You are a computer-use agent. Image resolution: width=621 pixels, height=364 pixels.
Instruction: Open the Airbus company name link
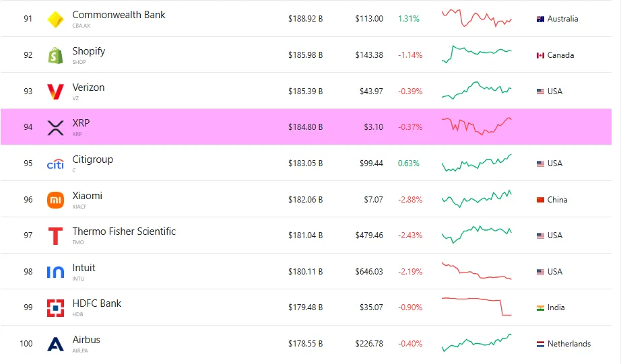pos(86,340)
